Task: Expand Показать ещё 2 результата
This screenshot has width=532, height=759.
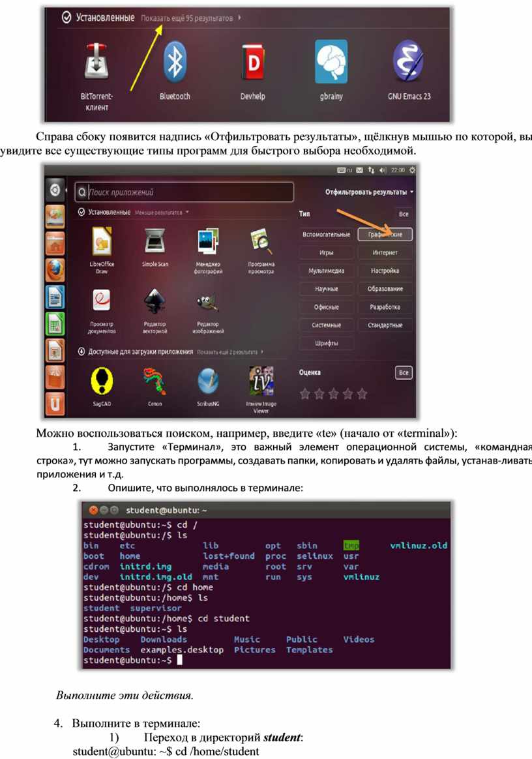Action: click(x=230, y=352)
